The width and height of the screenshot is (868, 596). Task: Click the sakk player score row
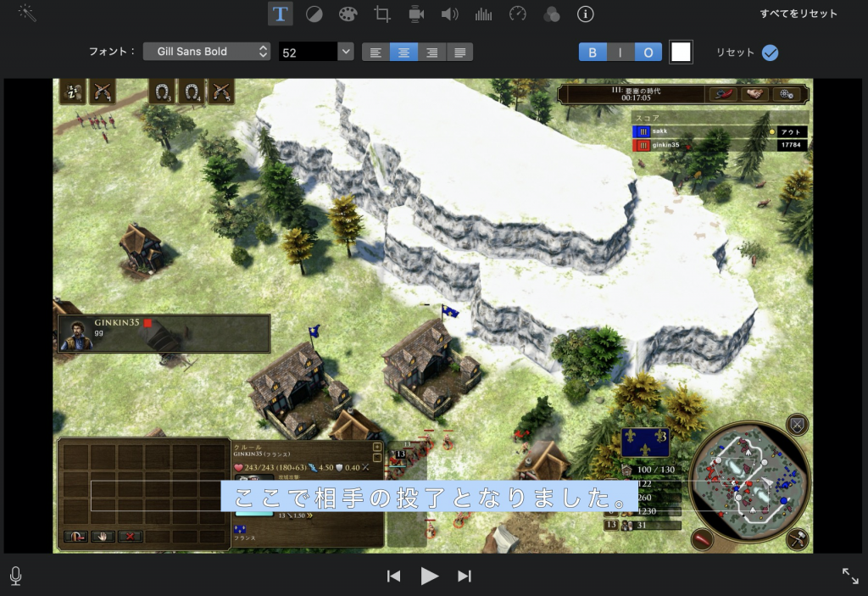click(720, 131)
